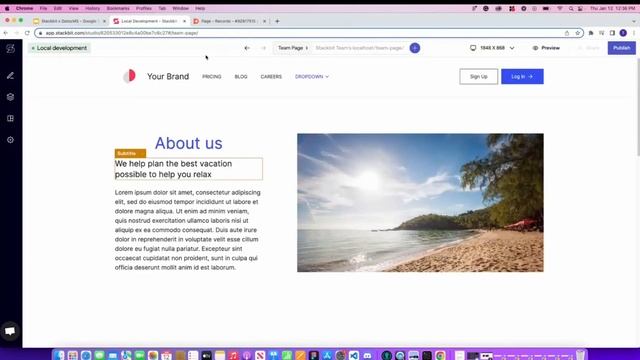Open the Profiles menu
Image resolution: width=640 pixels, height=360 pixels.
(x=144, y=8)
